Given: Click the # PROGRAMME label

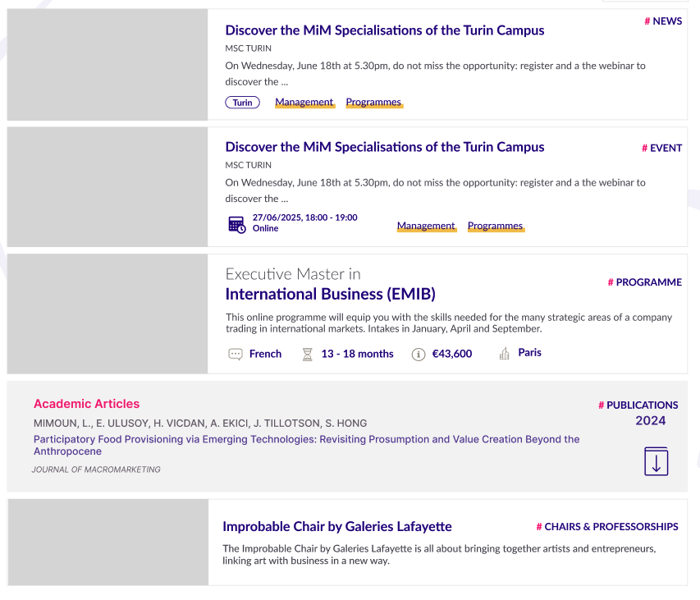Looking at the screenshot, I should (645, 282).
